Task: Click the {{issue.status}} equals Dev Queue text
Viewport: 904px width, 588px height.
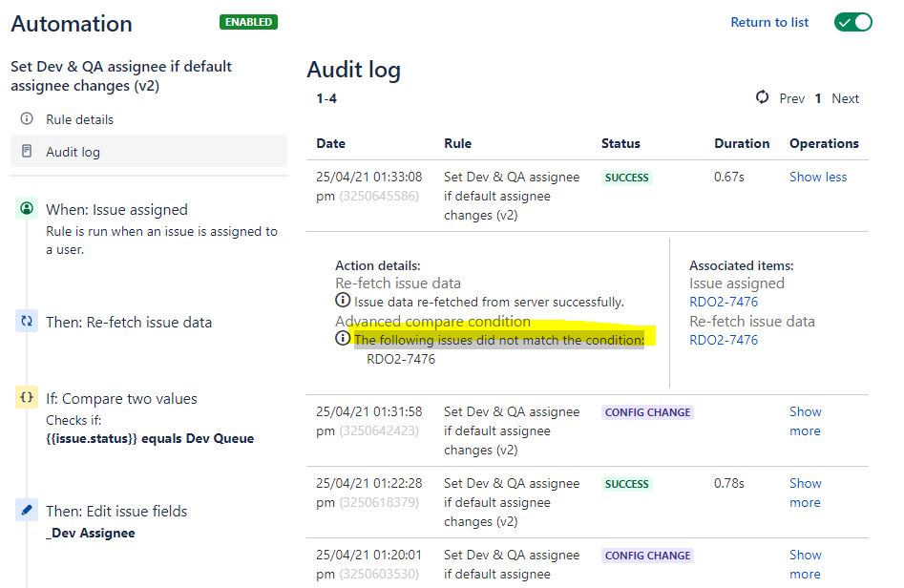Action: pyautogui.click(x=150, y=439)
